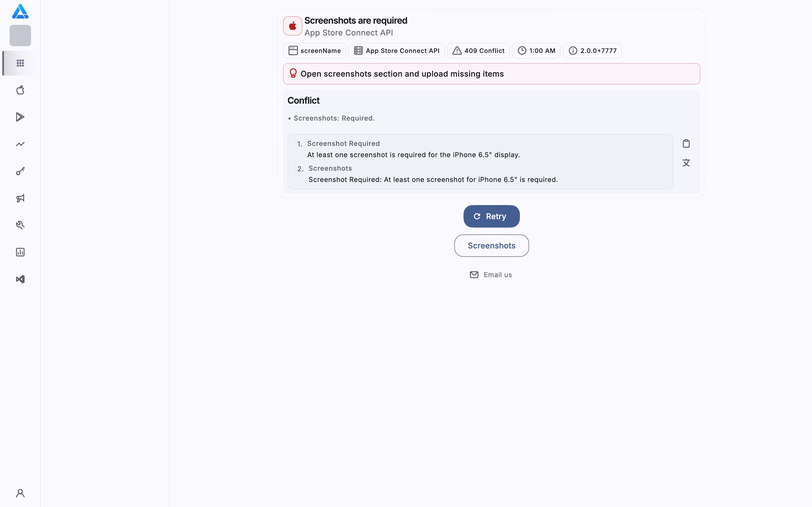Open the trend line analytics icon
This screenshot has width=812, height=507.
click(x=20, y=144)
